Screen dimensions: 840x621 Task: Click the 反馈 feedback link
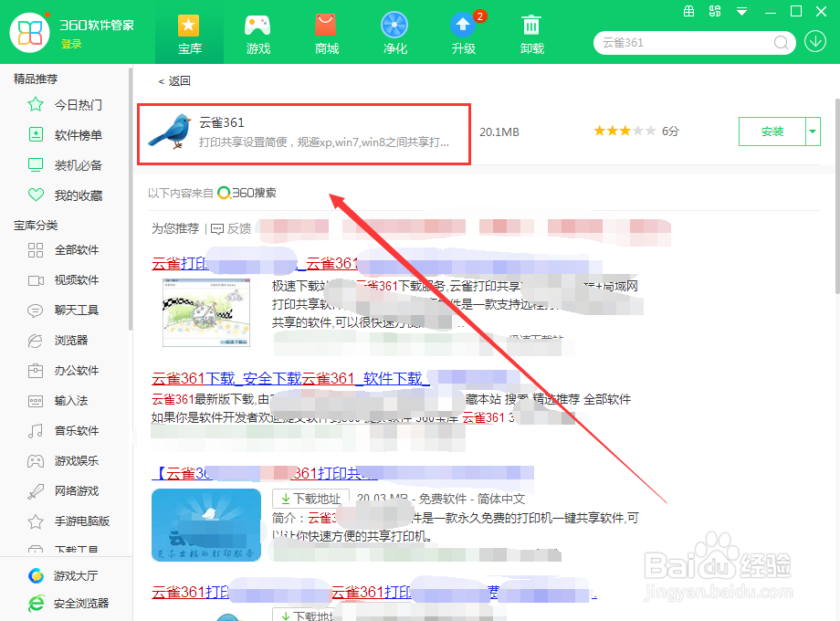point(231,229)
